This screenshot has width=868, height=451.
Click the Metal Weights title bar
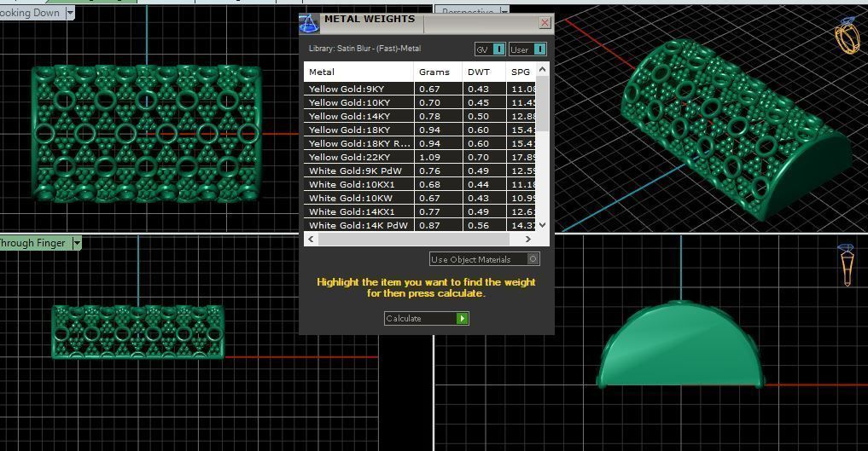pos(426,23)
